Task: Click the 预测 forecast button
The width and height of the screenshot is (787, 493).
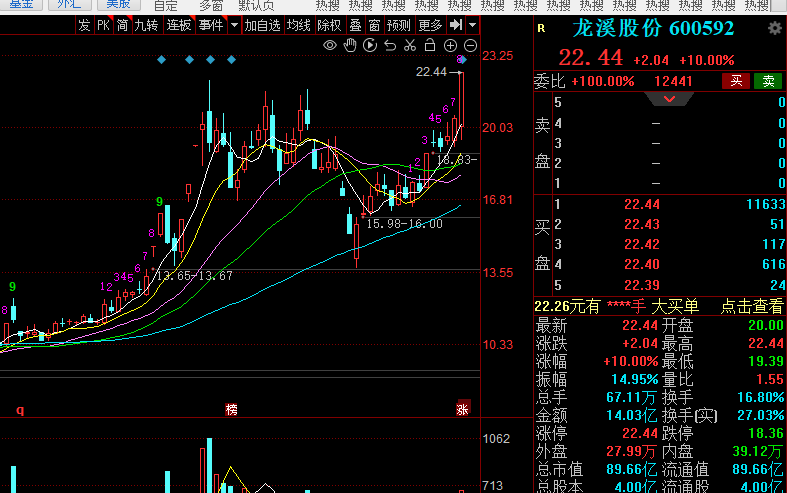Action: tap(399, 25)
